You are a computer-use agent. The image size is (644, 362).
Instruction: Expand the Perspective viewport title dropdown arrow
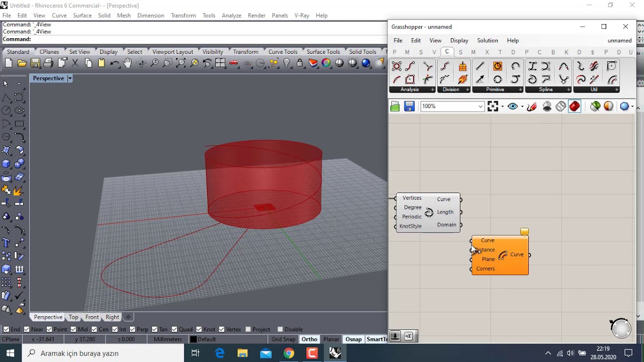(70, 78)
